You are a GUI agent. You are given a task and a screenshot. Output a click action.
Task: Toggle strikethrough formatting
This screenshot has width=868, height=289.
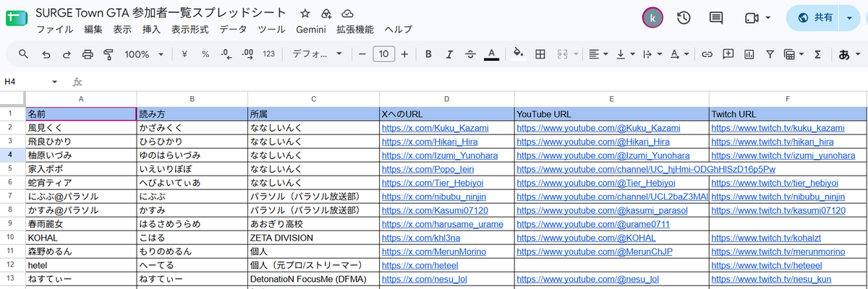471,54
